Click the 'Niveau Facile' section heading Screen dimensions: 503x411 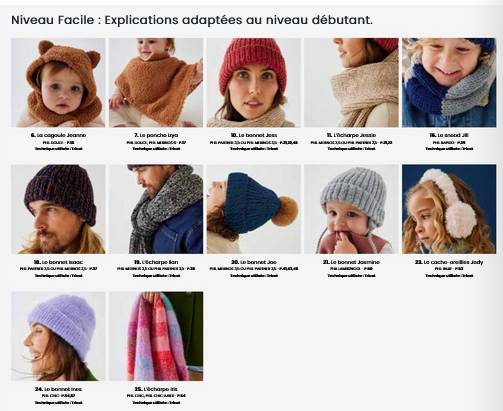(53, 20)
